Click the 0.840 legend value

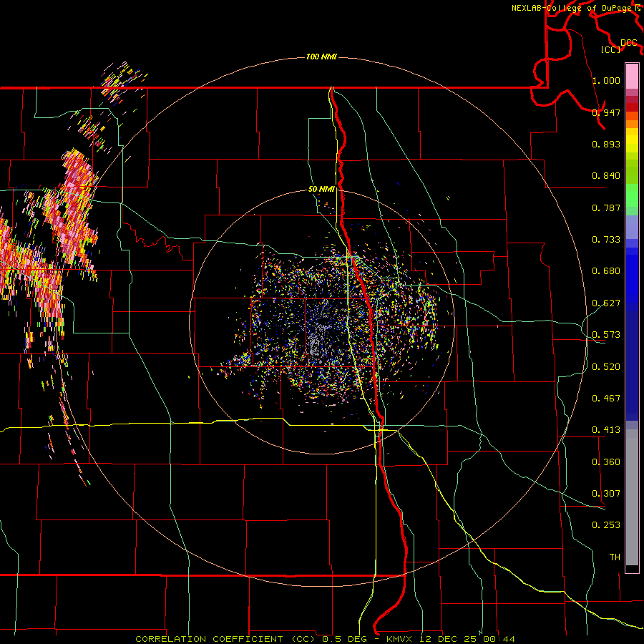point(606,176)
